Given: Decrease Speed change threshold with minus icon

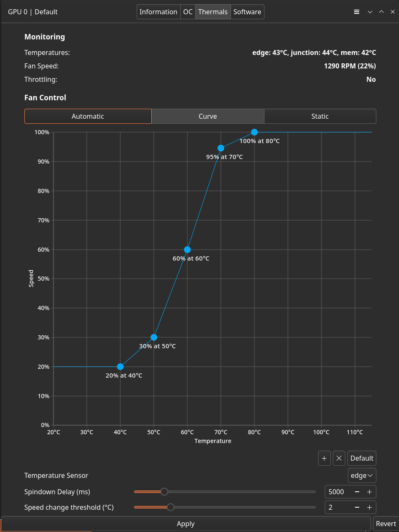Looking at the screenshot, I should [357, 507].
